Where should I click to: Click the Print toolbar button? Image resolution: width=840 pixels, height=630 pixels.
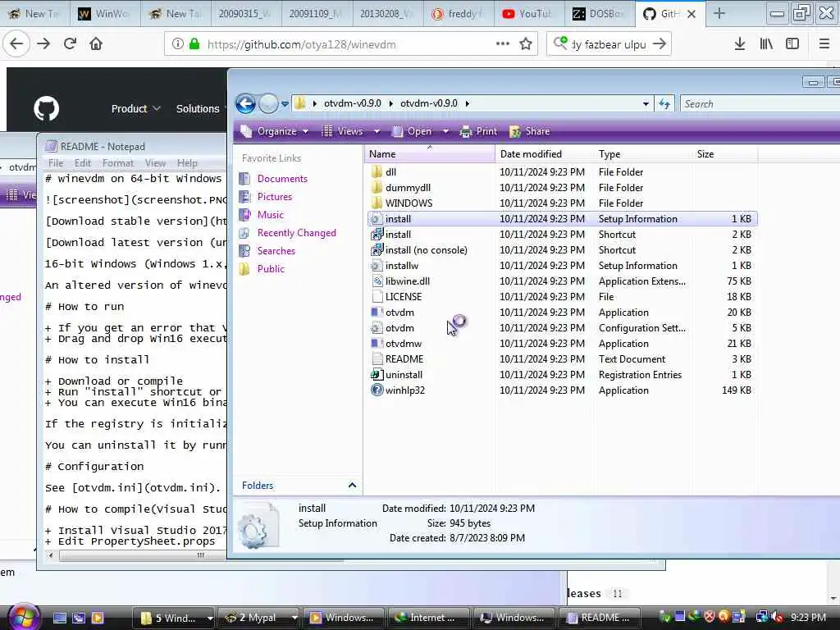[x=479, y=131]
